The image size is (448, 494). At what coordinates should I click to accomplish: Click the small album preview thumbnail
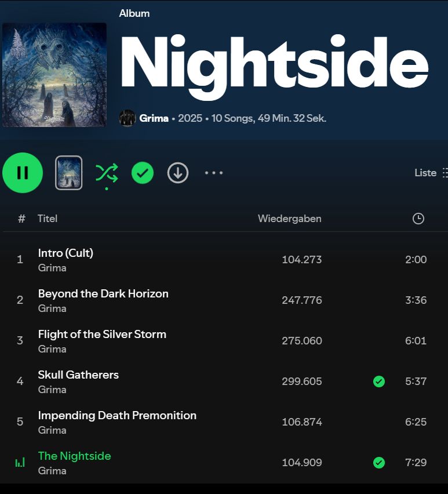tap(68, 173)
